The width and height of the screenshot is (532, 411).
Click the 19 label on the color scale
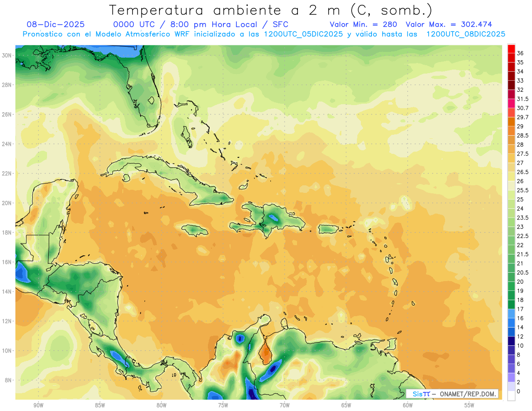(520, 291)
